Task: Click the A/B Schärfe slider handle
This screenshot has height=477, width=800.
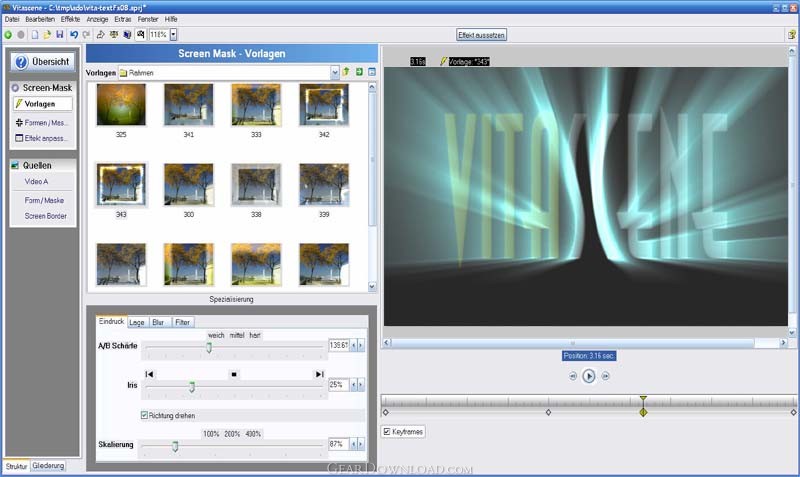Action: click(x=209, y=348)
